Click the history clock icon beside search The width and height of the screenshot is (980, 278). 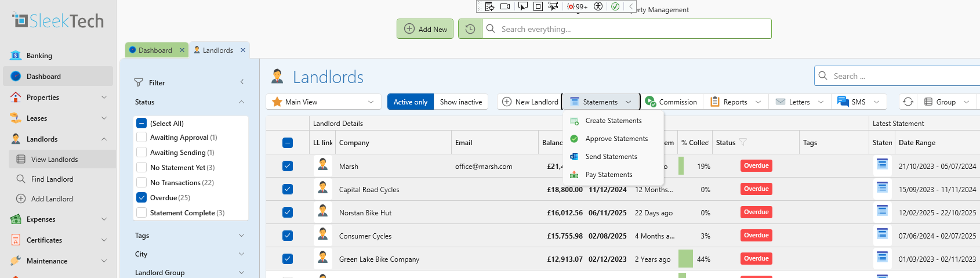tap(470, 29)
